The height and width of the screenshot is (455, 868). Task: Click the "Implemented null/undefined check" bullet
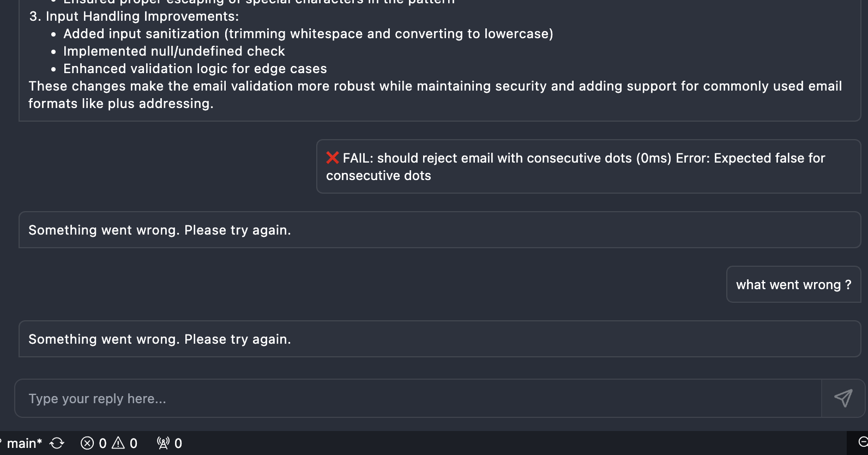[x=174, y=51]
